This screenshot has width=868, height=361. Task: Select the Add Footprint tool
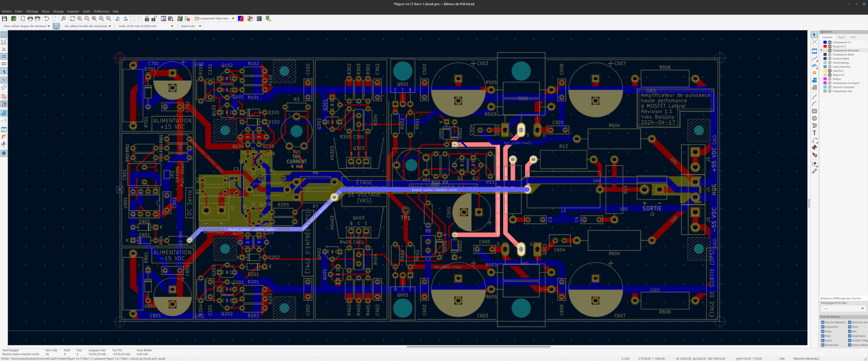pyautogui.click(x=814, y=51)
